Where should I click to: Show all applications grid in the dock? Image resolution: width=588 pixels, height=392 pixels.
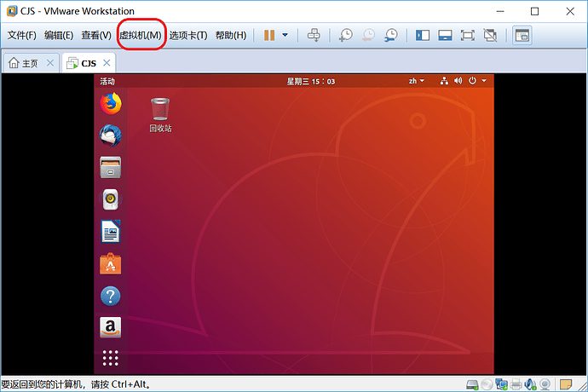(x=111, y=358)
